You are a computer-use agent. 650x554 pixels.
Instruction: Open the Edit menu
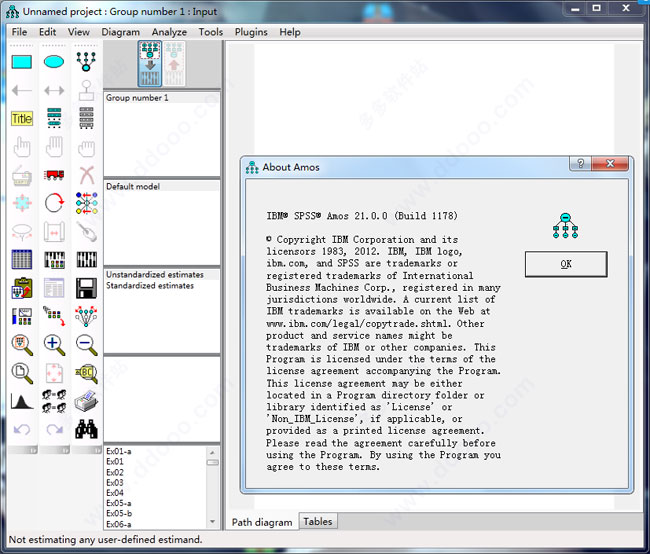pos(47,32)
